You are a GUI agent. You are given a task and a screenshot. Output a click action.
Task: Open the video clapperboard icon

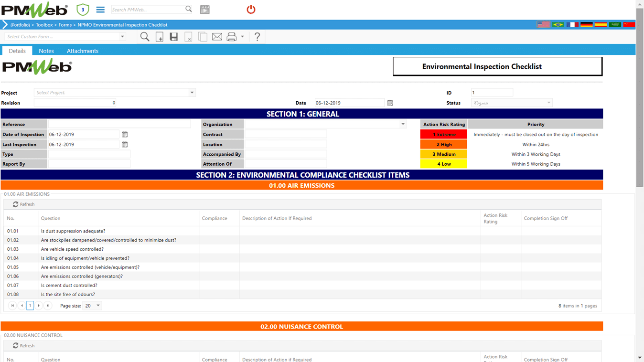(205, 10)
